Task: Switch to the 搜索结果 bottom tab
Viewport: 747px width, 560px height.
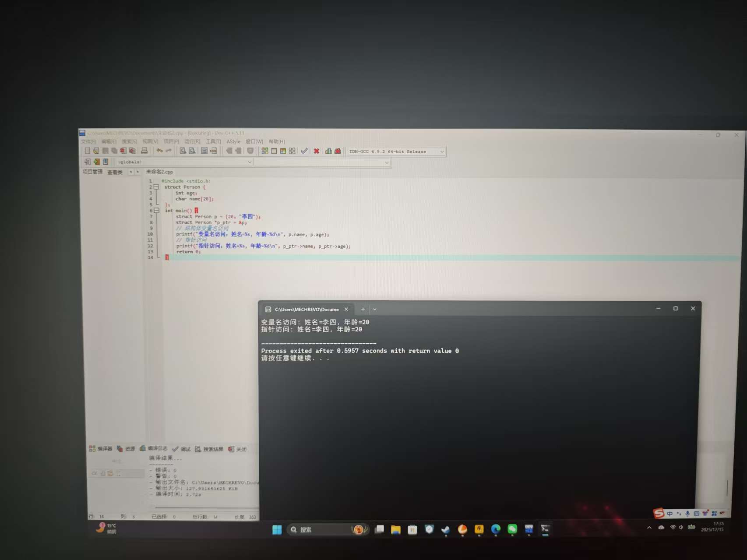Action: click(209, 449)
